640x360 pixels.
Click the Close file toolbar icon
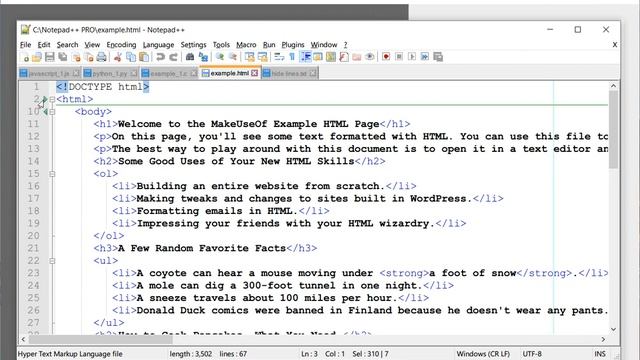76,57
